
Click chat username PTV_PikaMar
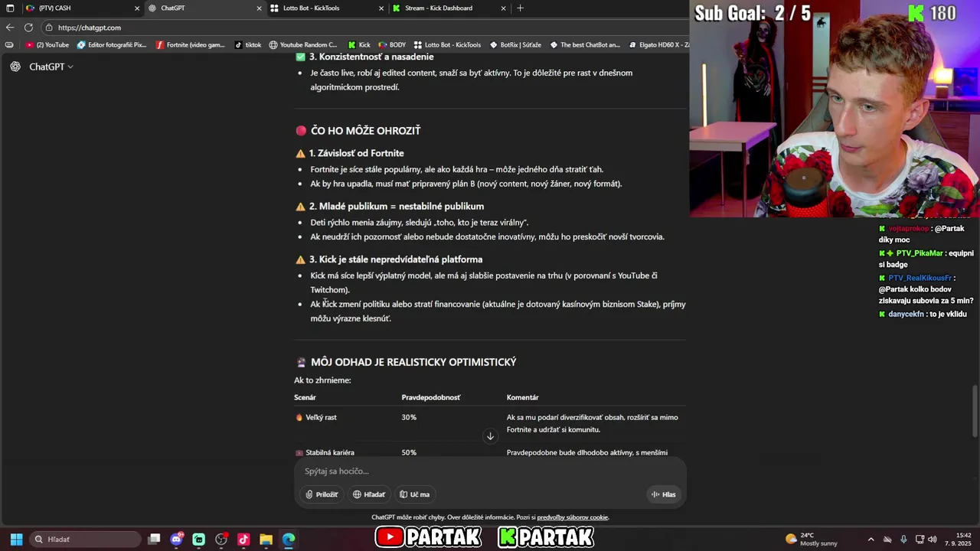point(920,253)
